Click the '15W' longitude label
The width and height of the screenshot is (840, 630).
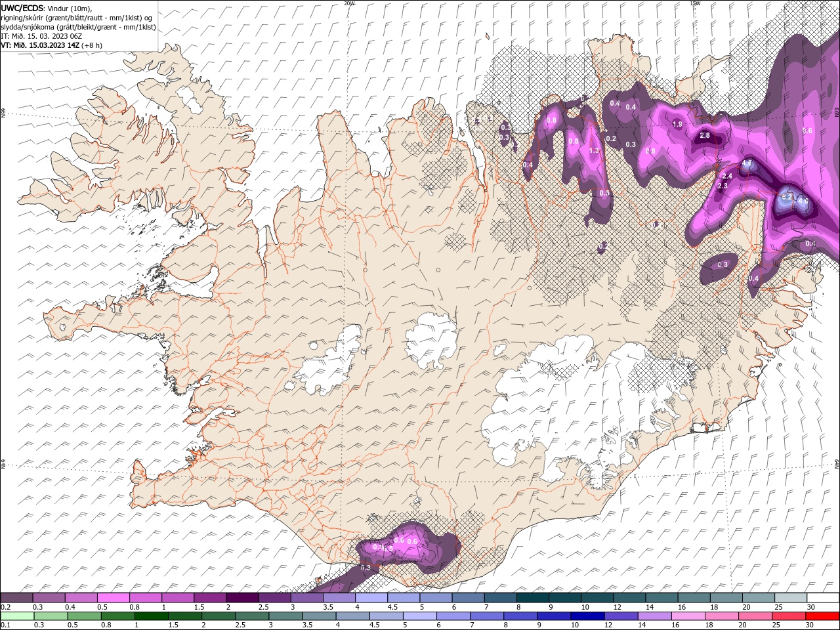(x=694, y=3)
